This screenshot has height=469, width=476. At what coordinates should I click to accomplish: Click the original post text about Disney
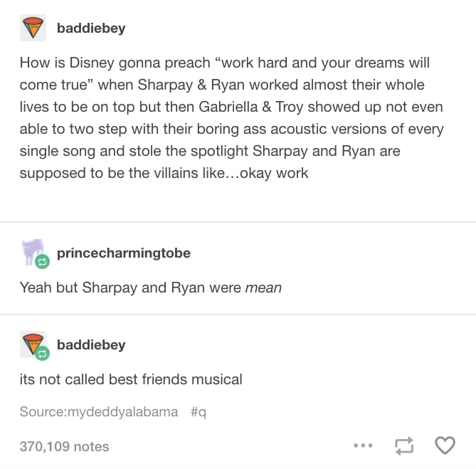pos(231,117)
